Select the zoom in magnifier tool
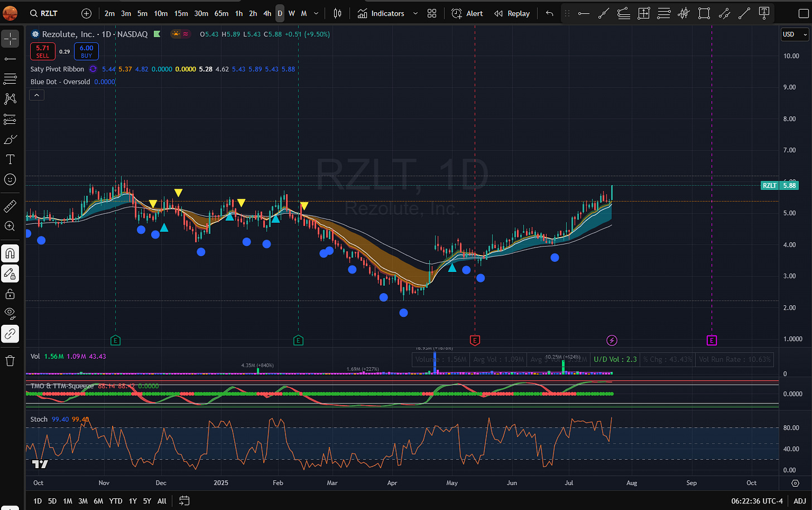Screen dimensions: 812x510 coord(10,226)
